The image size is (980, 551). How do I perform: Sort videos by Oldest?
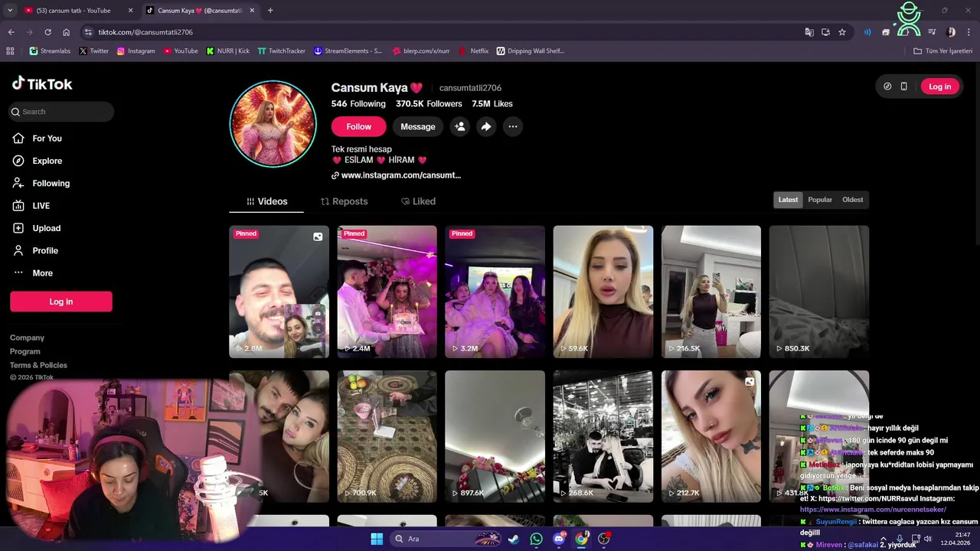pos(852,200)
